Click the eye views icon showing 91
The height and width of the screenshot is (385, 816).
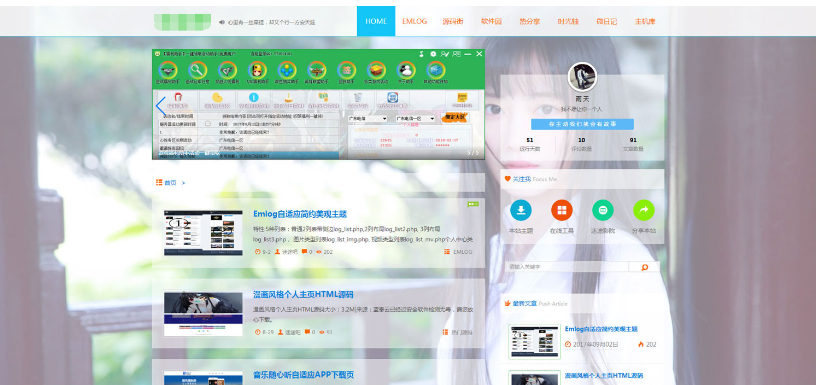click(322, 332)
